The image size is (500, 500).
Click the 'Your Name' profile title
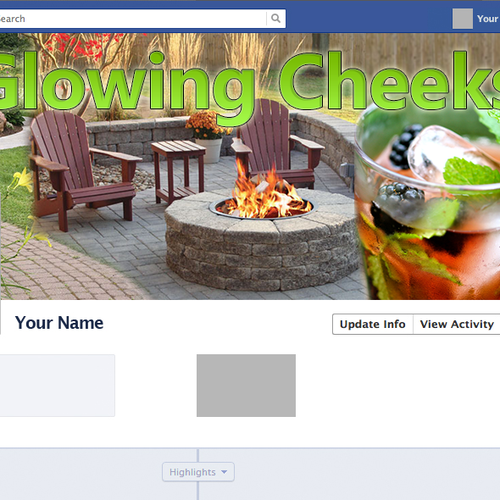click(59, 323)
